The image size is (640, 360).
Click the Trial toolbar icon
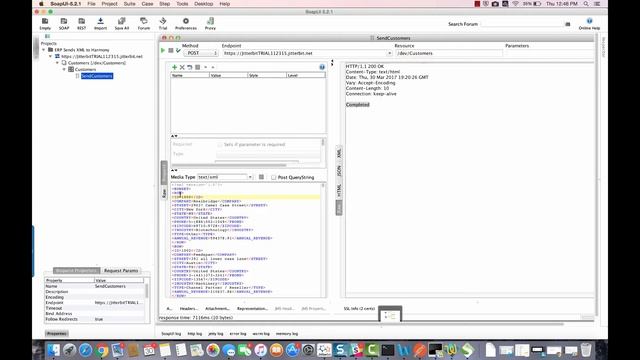163,21
